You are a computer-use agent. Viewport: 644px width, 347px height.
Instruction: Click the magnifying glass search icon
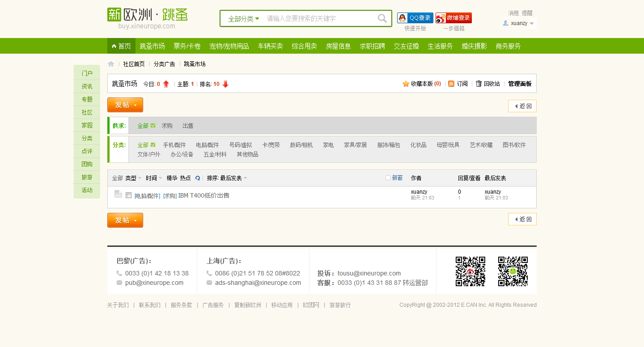point(381,18)
